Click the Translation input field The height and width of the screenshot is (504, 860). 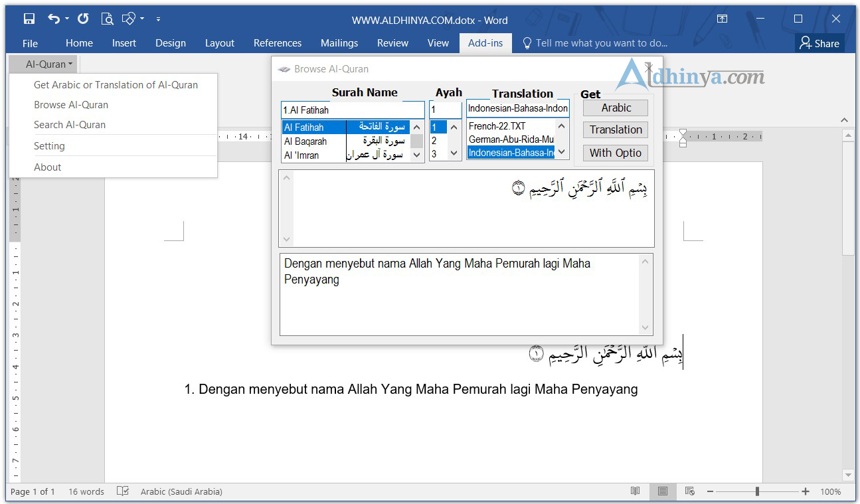(518, 109)
